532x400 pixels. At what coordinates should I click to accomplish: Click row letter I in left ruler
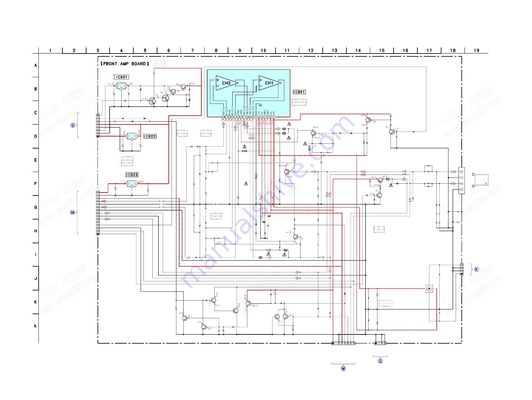pyautogui.click(x=35, y=255)
